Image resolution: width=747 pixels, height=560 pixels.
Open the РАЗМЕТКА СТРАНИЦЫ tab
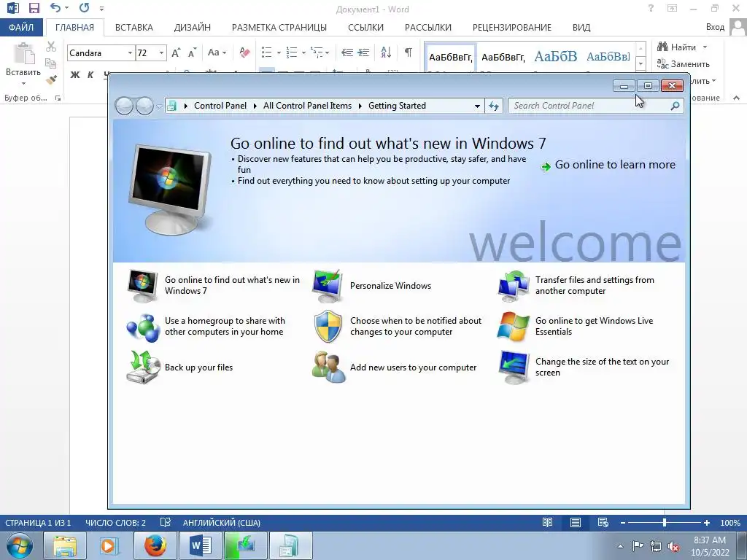[x=279, y=27]
